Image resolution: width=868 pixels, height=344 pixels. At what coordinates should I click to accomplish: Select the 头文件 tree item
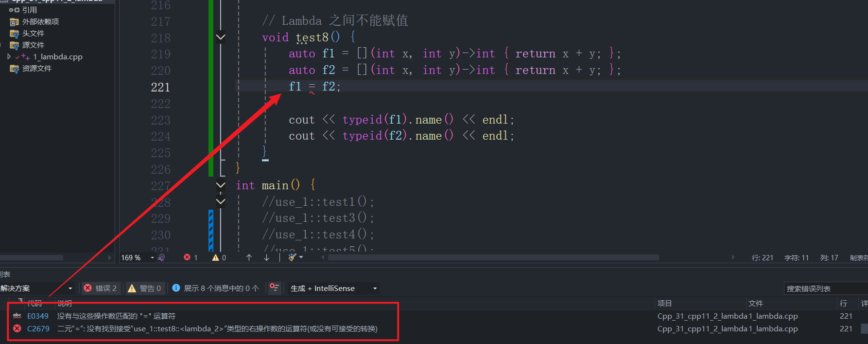(x=33, y=34)
